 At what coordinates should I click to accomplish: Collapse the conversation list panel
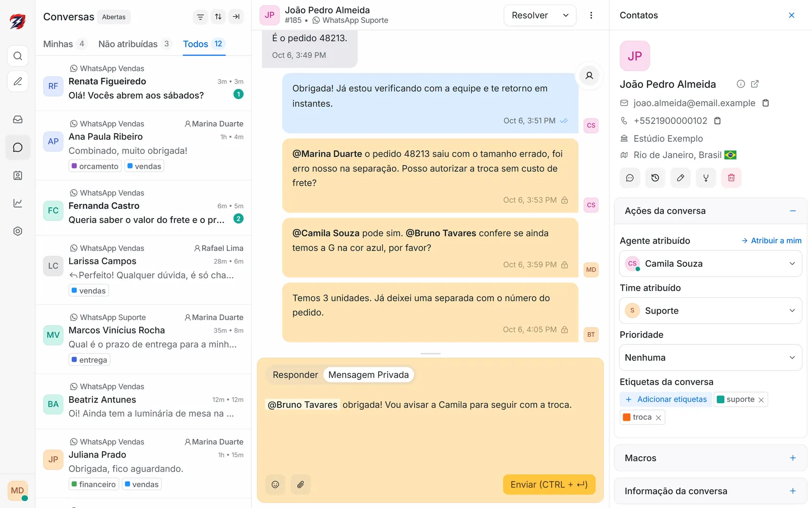tap(236, 17)
